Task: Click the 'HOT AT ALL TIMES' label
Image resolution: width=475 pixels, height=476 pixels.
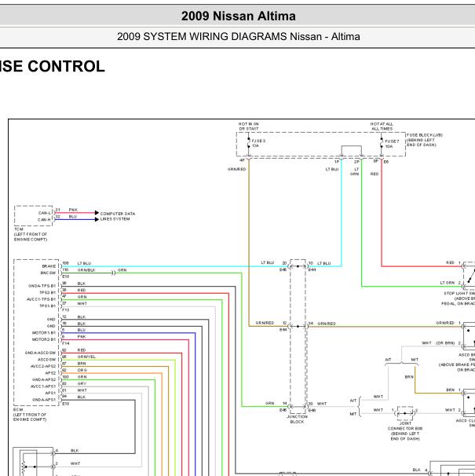Action: [x=382, y=126]
